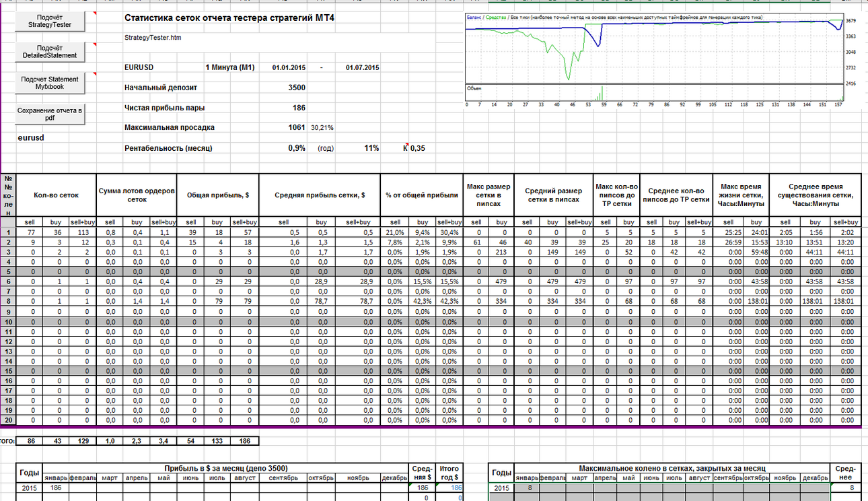Image resolution: width=868 pixels, height=501 pixels.
Task: Click the shaded row number 15
Action: click(9, 371)
